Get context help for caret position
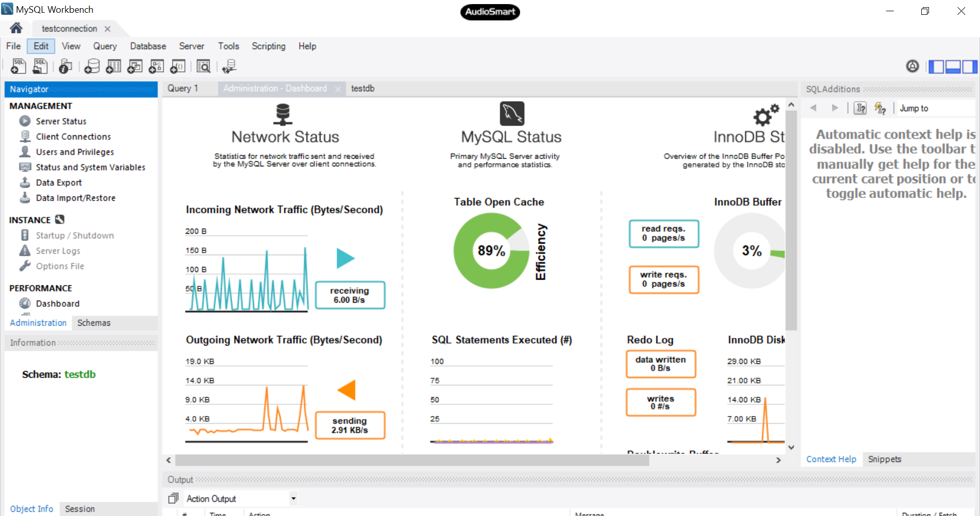 (861, 108)
